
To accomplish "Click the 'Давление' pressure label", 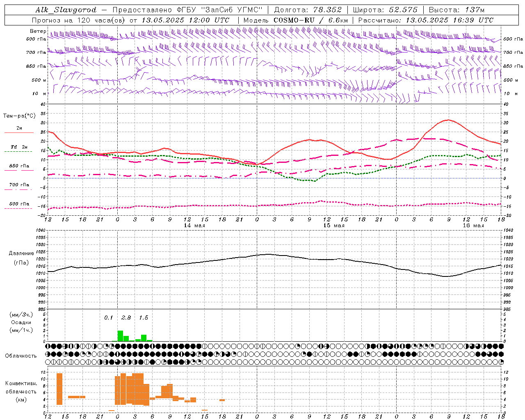I will tap(21, 253).
